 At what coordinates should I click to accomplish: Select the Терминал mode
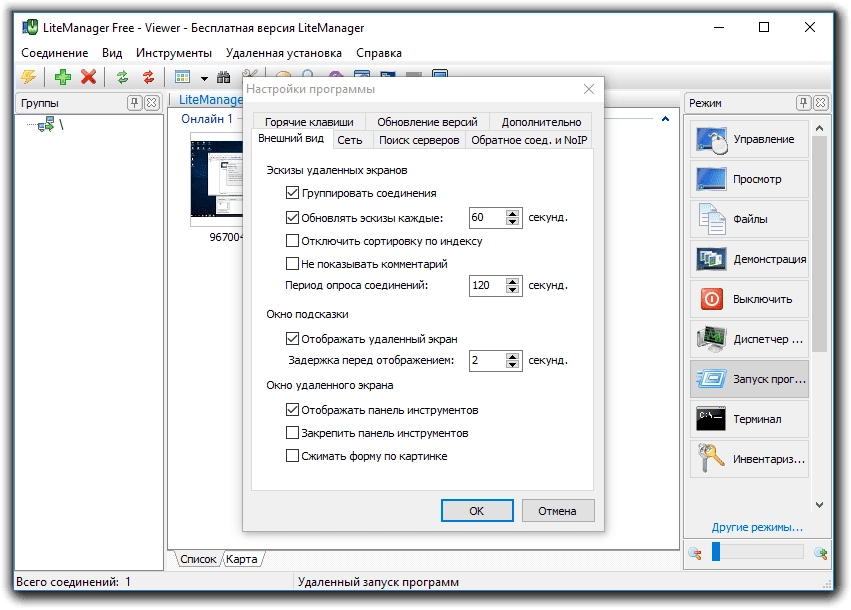750,419
